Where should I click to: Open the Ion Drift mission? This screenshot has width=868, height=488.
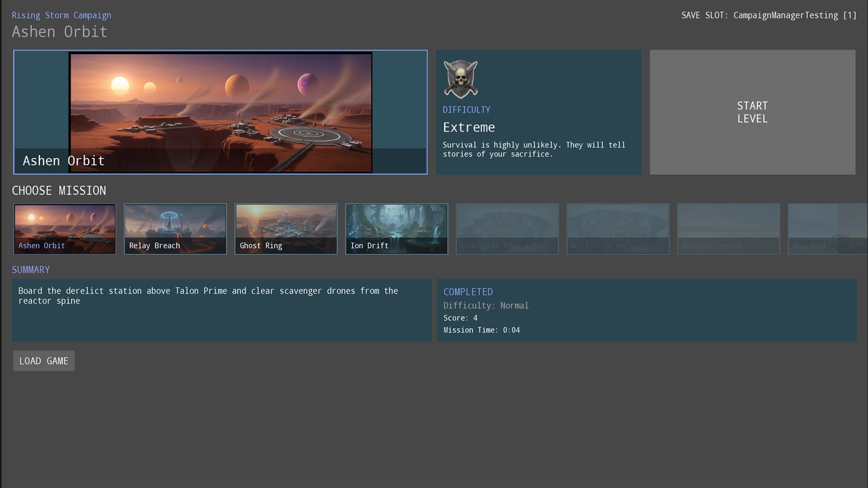(397, 229)
